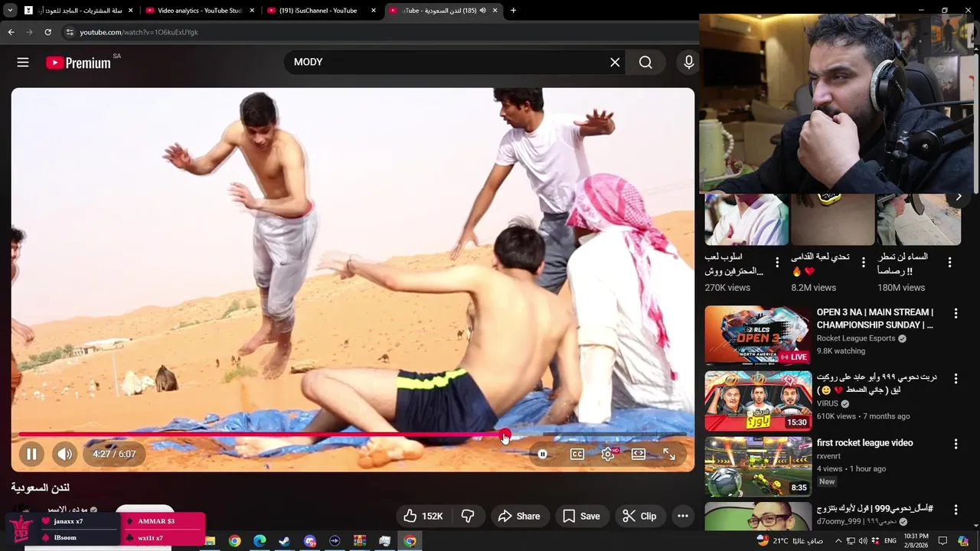The width and height of the screenshot is (980, 551).
Task: Open Microsoft Edge in taskbar
Action: pos(260,541)
